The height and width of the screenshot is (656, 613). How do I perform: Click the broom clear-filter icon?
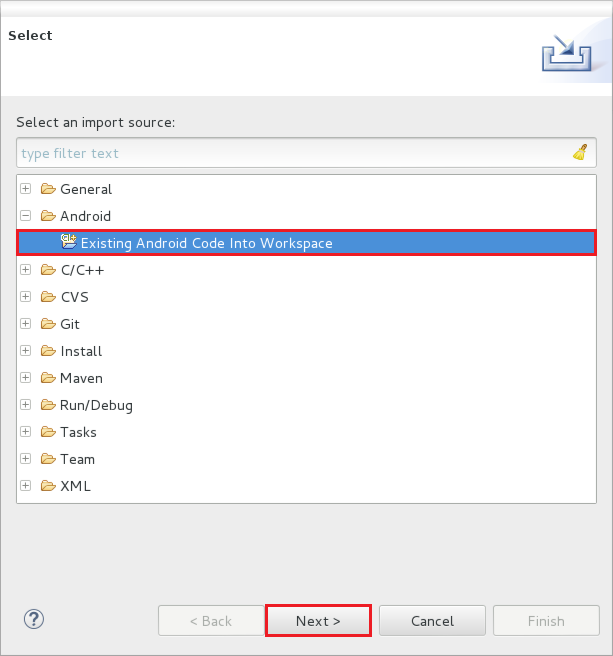click(x=580, y=152)
